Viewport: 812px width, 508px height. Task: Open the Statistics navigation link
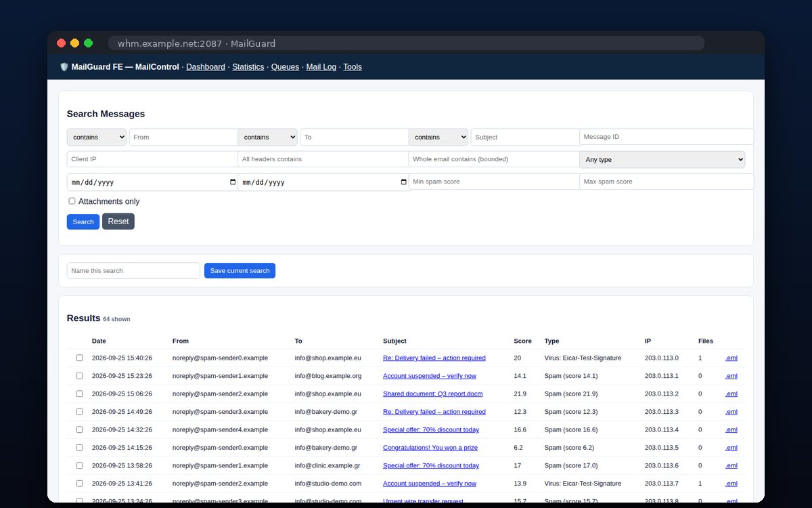(x=248, y=67)
